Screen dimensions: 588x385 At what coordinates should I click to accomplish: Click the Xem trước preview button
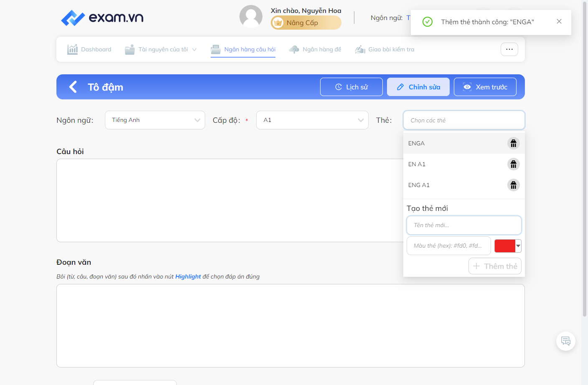(x=485, y=87)
